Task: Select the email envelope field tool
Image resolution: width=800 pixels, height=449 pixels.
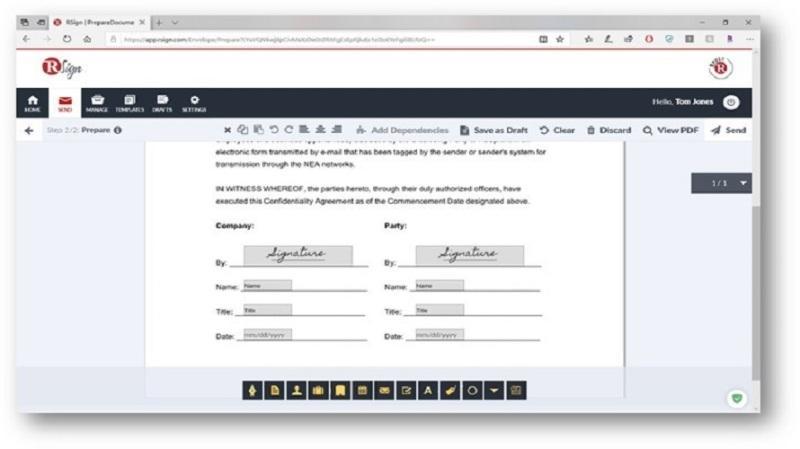Action: coord(384,391)
